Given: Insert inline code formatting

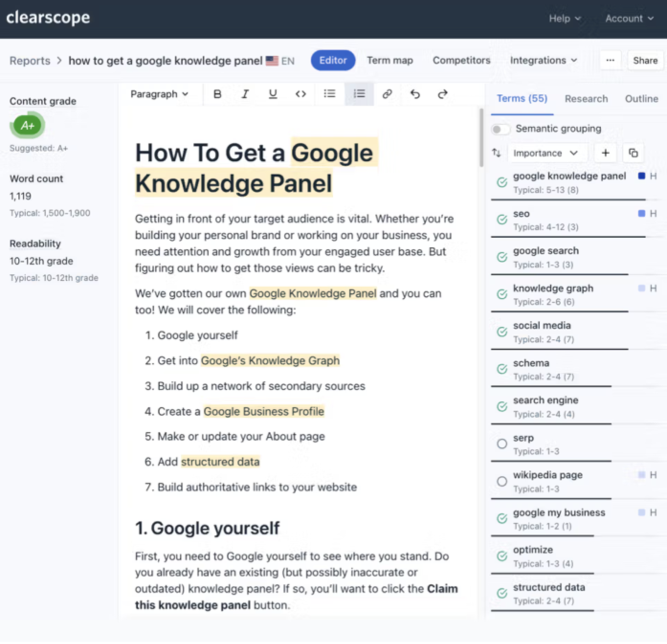Looking at the screenshot, I should [x=300, y=94].
